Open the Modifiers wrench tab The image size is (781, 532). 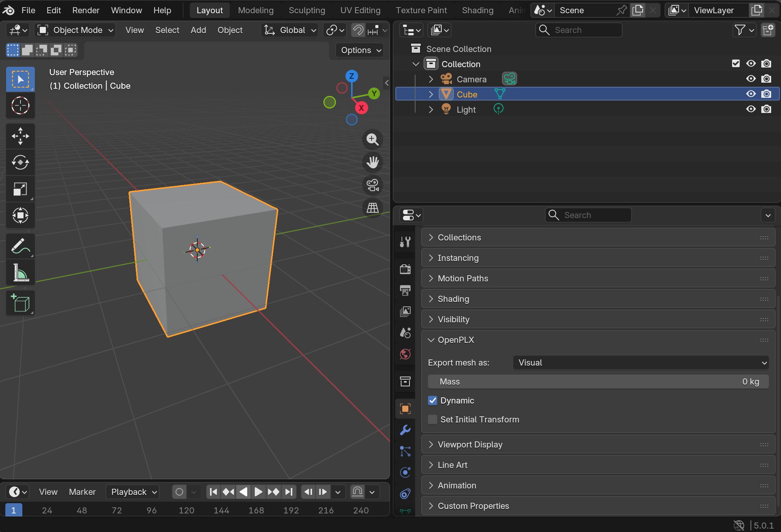(405, 430)
